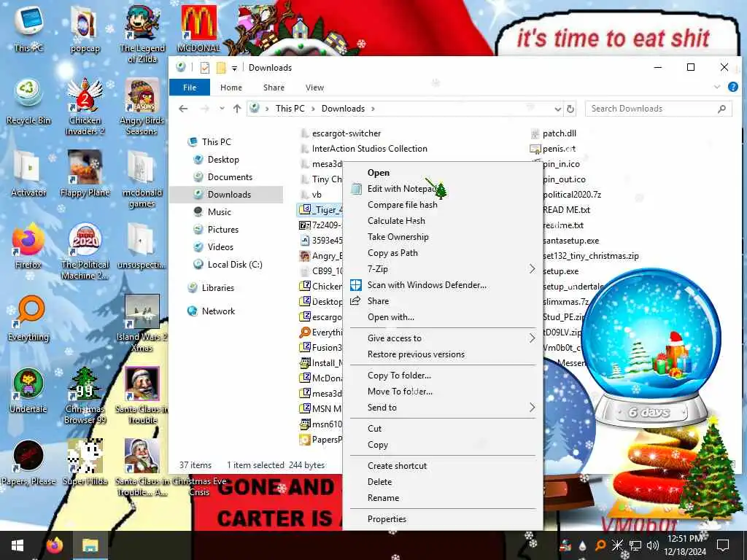Choose Scan with Windows Defender
The width and height of the screenshot is (747, 560).
[x=443, y=285]
